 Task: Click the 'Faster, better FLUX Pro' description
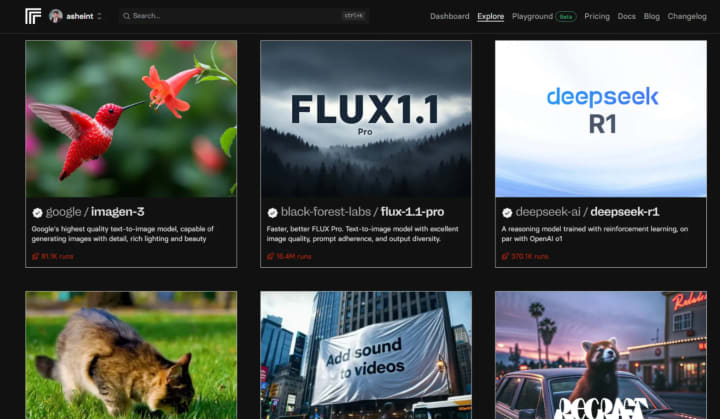[x=362, y=234]
